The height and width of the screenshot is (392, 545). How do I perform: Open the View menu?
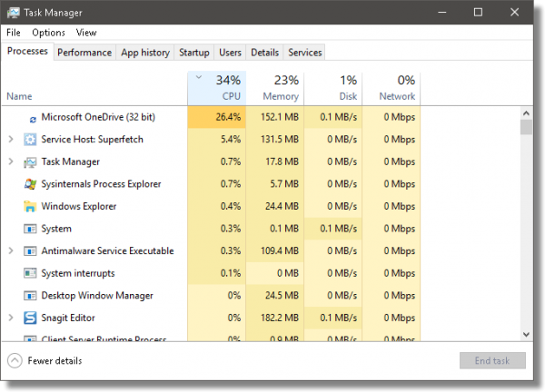click(x=86, y=33)
